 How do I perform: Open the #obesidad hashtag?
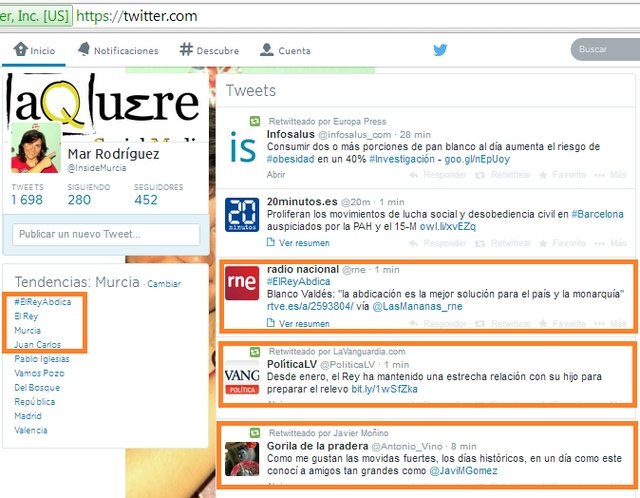pos(291,159)
